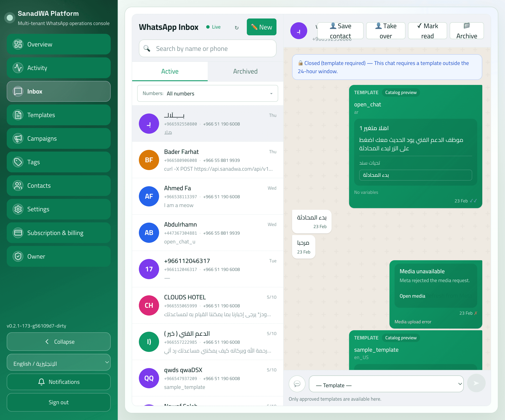Click Open media link in message
Viewport: 505px width, 420px height.
tap(412, 296)
